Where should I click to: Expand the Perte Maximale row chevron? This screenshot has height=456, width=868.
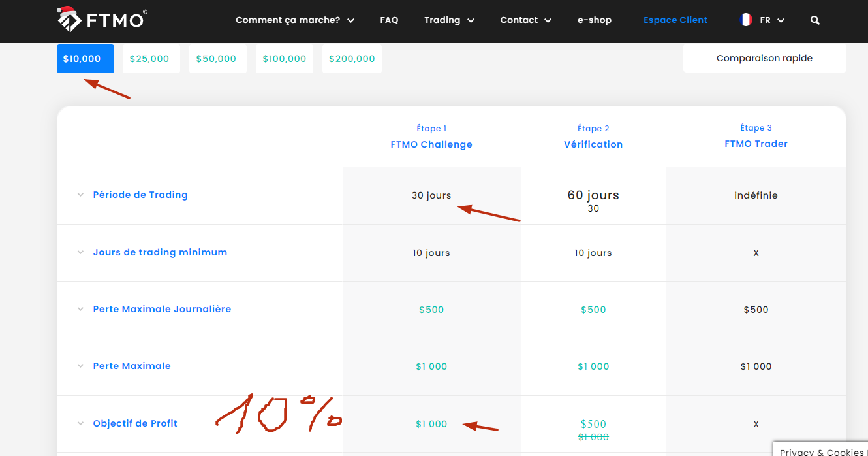click(x=80, y=366)
